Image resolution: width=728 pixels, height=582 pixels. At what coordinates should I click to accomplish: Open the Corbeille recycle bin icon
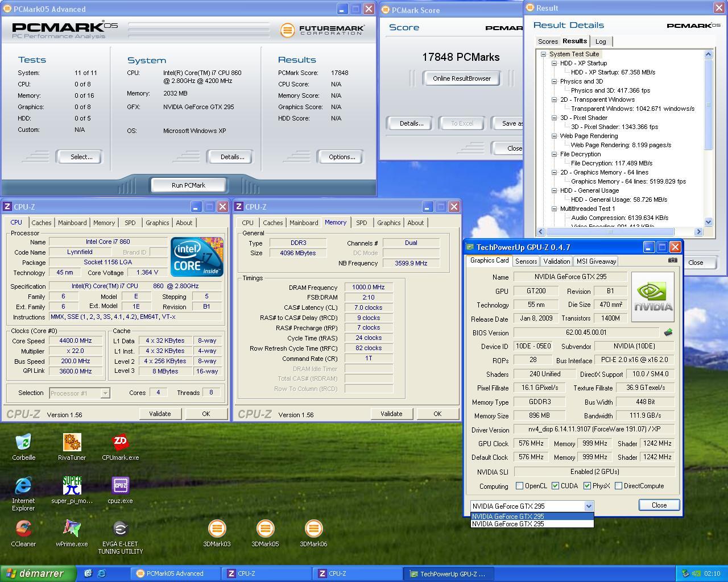[x=23, y=442]
